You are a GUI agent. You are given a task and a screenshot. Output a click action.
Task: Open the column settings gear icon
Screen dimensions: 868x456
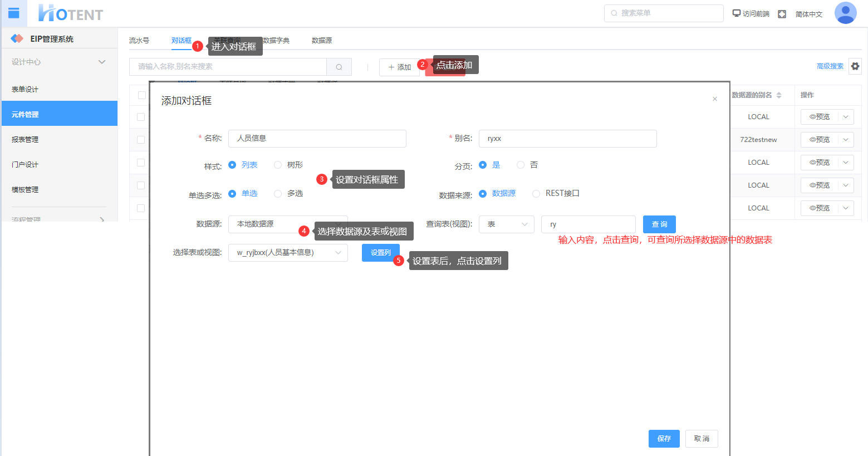[855, 66]
